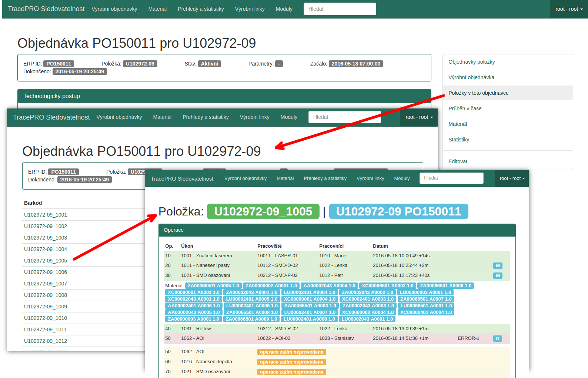Click Hledat search box in front window
588x378 pixels.
pyautogui.click(x=451, y=178)
